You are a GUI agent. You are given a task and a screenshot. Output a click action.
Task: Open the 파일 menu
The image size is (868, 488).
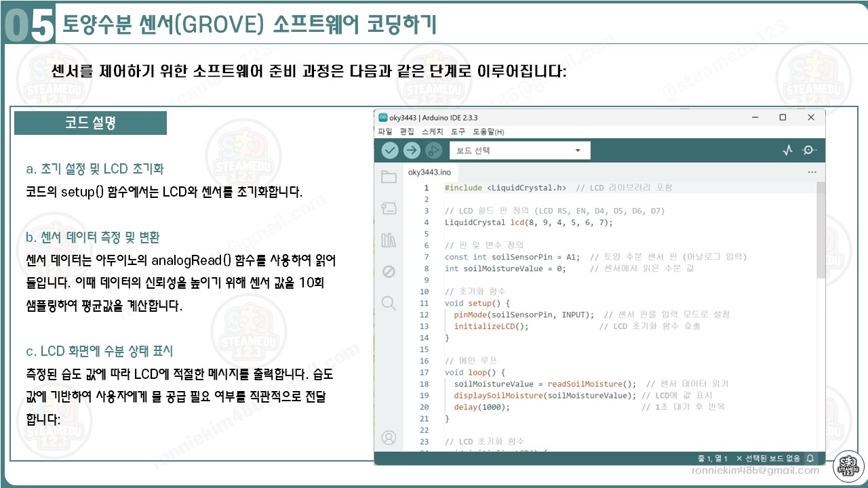point(385,131)
